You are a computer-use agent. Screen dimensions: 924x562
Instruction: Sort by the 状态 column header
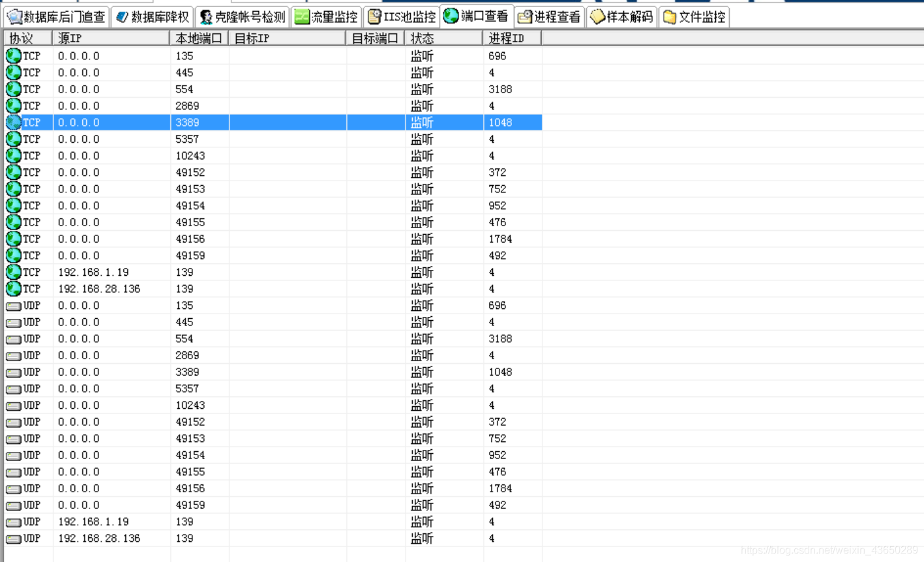pyautogui.click(x=444, y=38)
